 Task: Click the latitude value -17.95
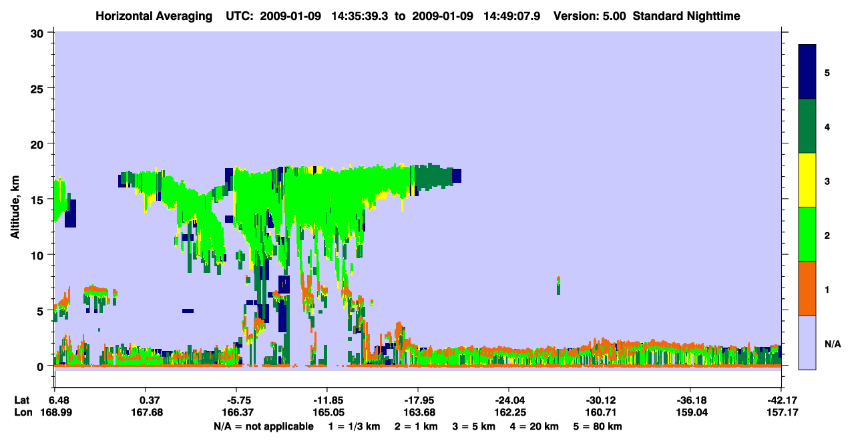418,400
